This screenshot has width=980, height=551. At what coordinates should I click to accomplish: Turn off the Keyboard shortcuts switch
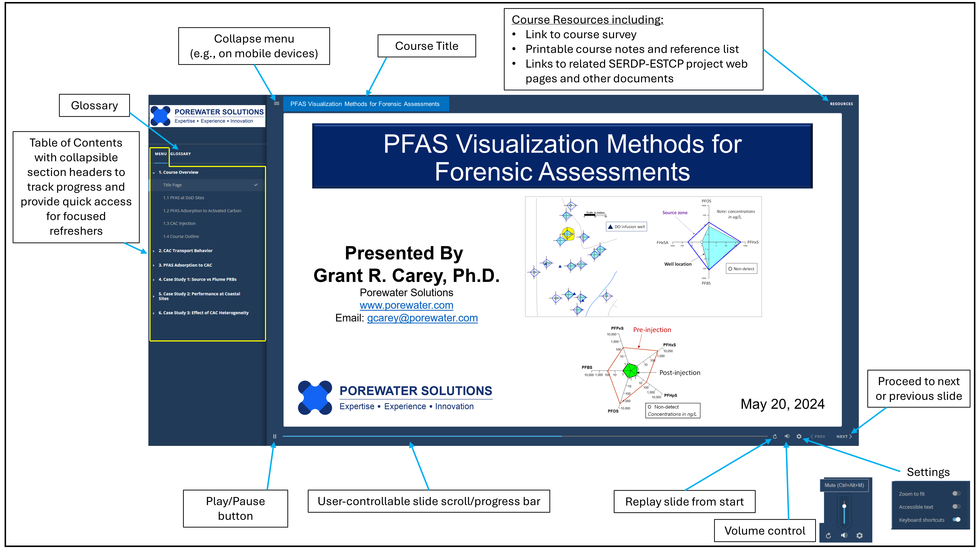click(x=956, y=519)
